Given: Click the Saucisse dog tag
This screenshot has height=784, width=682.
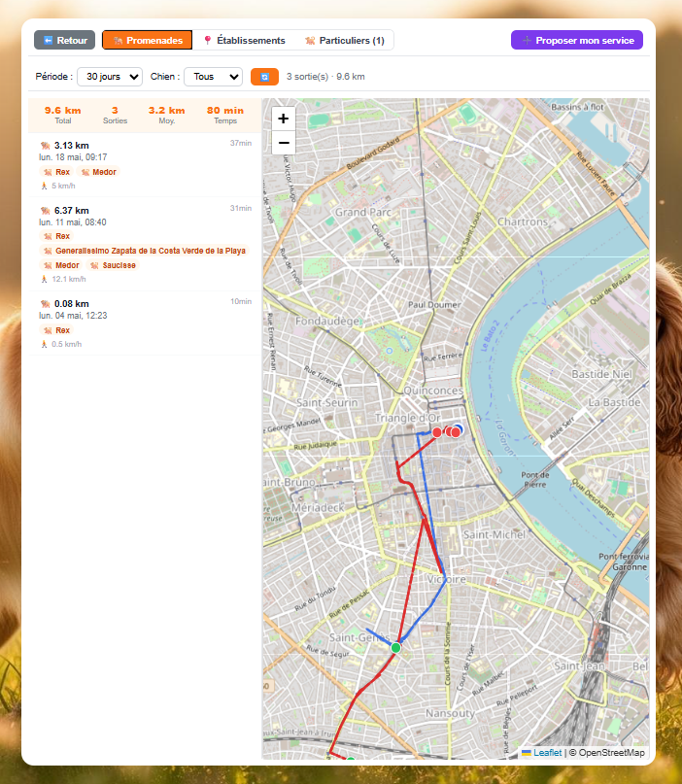Looking at the screenshot, I should tap(113, 265).
